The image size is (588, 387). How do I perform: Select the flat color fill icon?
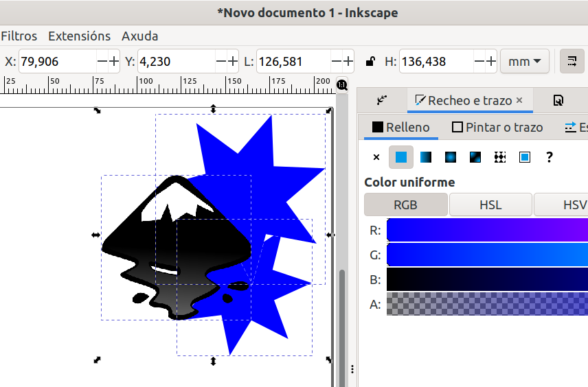coord(401,157)
